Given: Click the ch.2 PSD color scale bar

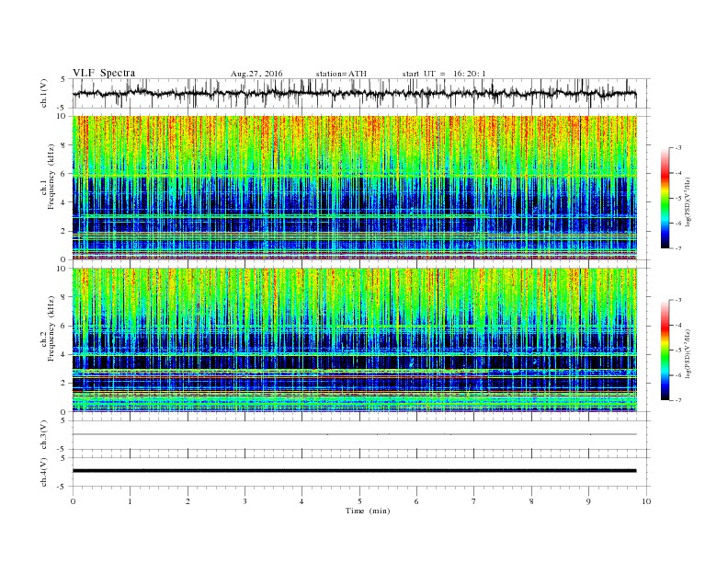Looking at the screenshot, I should point(665,350).
